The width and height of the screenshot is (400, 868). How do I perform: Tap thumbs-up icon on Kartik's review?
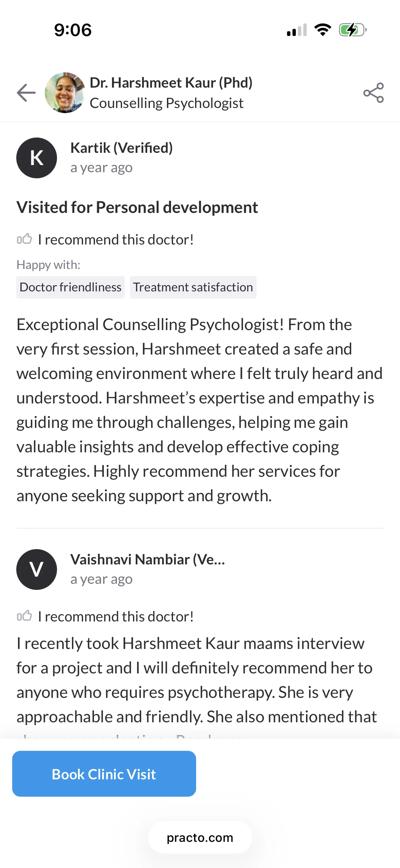(x=24, y=239)
